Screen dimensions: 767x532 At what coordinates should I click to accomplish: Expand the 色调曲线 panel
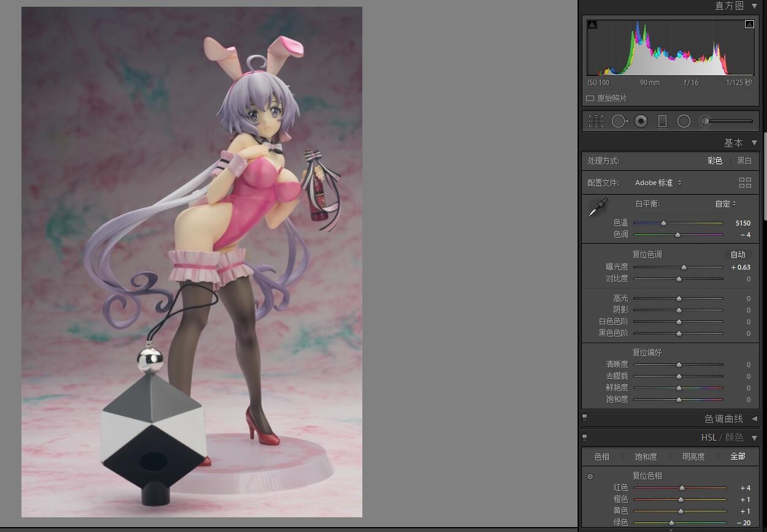click(754, 419)
